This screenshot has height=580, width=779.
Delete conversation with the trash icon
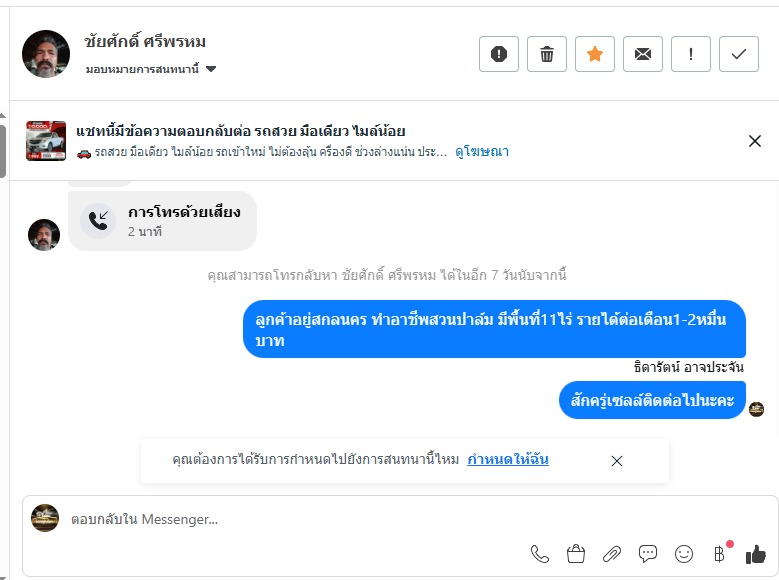click(x=547, y=54)
